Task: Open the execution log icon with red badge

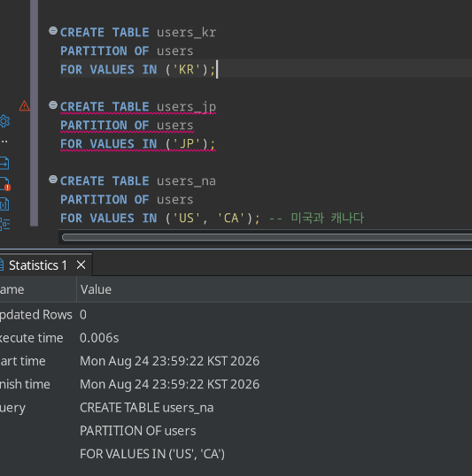Action: (x=4, y=184)
